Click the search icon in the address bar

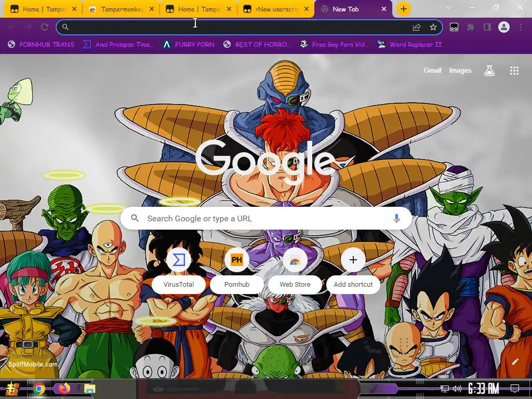(x=65, y=27)
